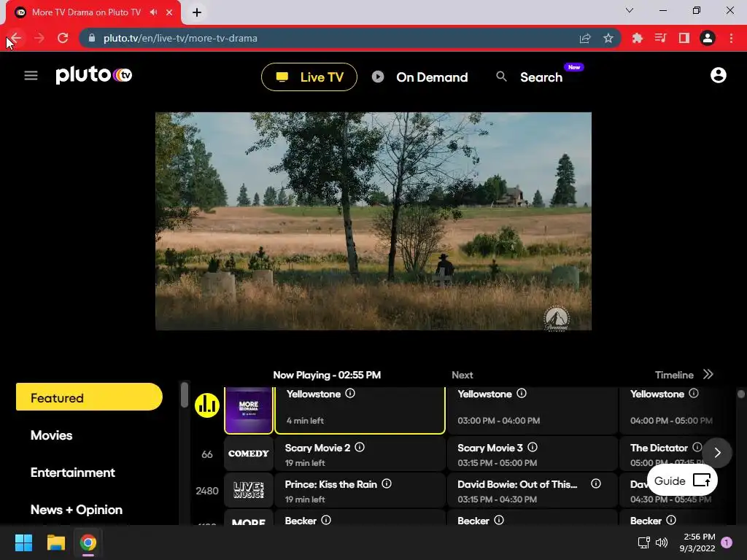Open volume control in system tray
Viewport: 747px width, 560px height.
(661, 542)
